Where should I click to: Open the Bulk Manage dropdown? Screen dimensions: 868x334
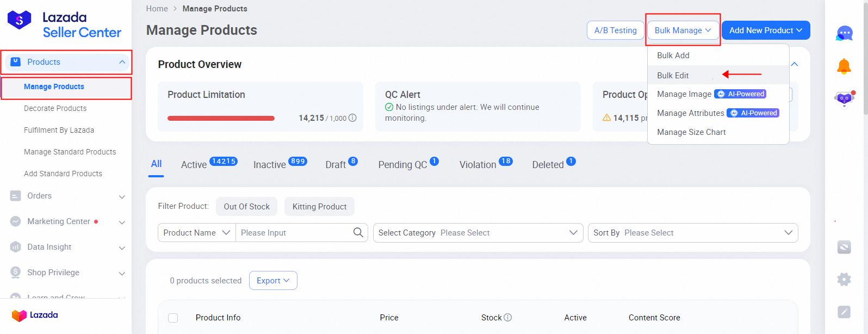click(683, 30)
